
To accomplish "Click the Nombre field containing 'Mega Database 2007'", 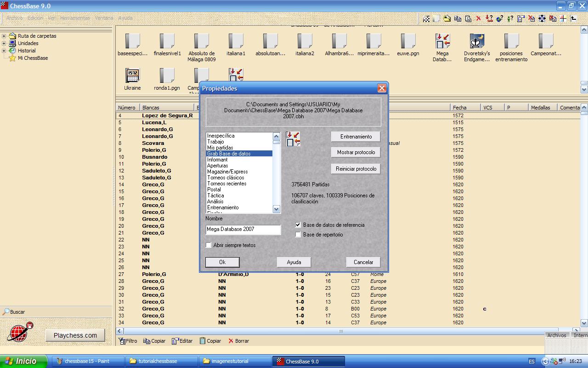I will click(x=243, y=229).
